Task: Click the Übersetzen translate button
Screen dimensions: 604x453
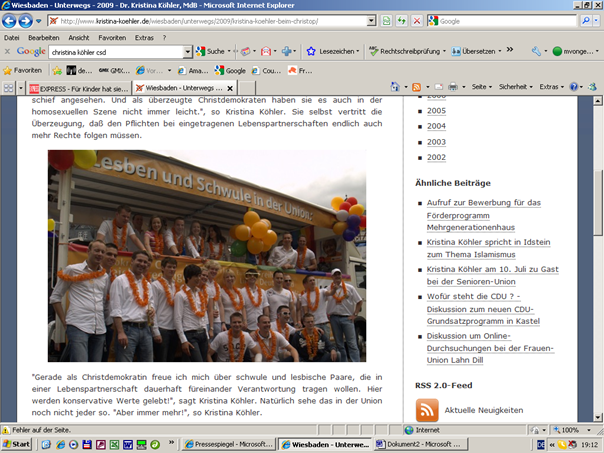Action: (475, 51)
